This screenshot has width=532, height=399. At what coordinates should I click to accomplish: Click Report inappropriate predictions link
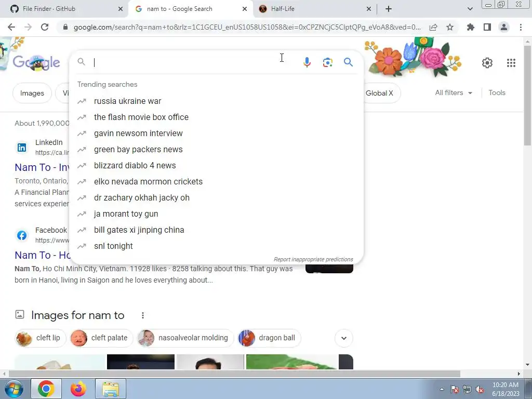pos(313,259)
